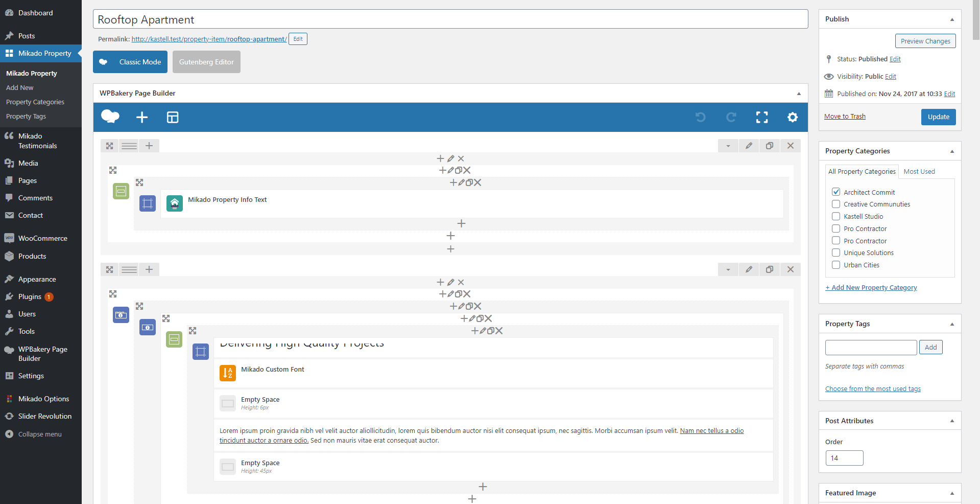Click the Undo arrow icon

pyautogui.click(x=701, y=117)
